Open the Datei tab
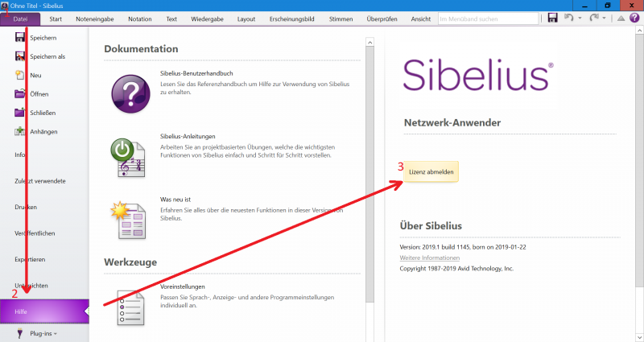Viewport: 644px width, 342px height. [20, 19]
